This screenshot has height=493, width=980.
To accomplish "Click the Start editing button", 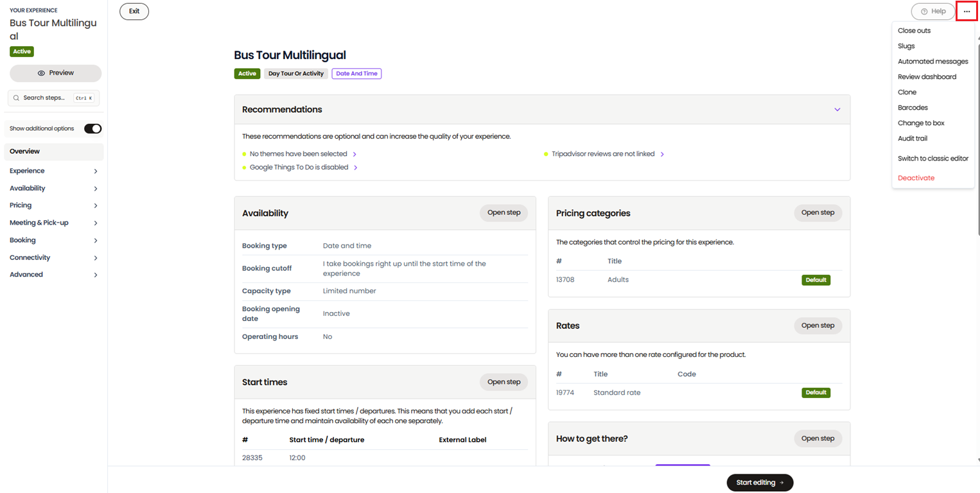I will pos(760,483).
